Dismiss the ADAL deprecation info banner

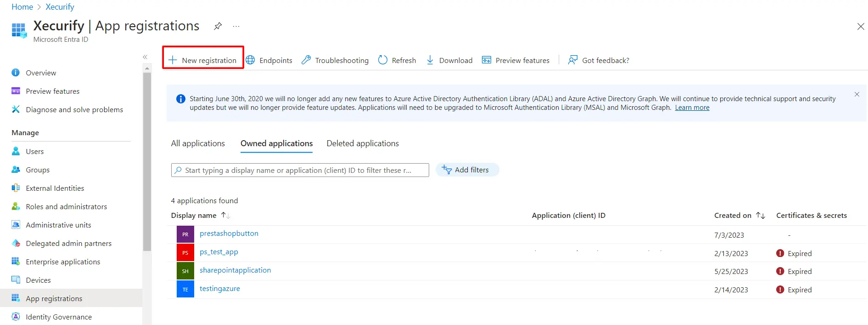pyautogui.click(x=857, y=94)
